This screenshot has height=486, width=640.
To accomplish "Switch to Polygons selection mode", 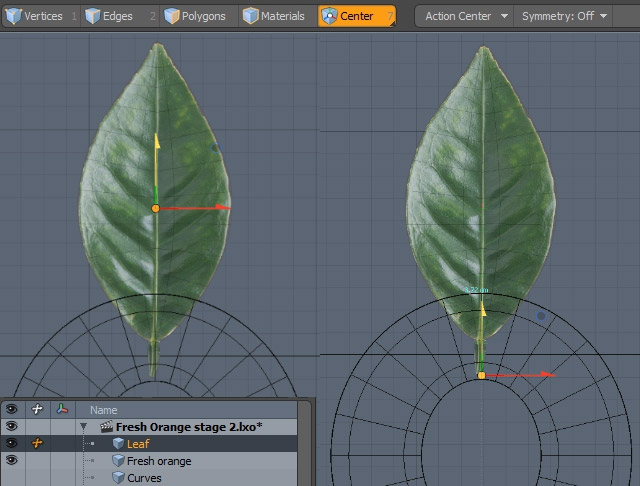I will point(199,16).
